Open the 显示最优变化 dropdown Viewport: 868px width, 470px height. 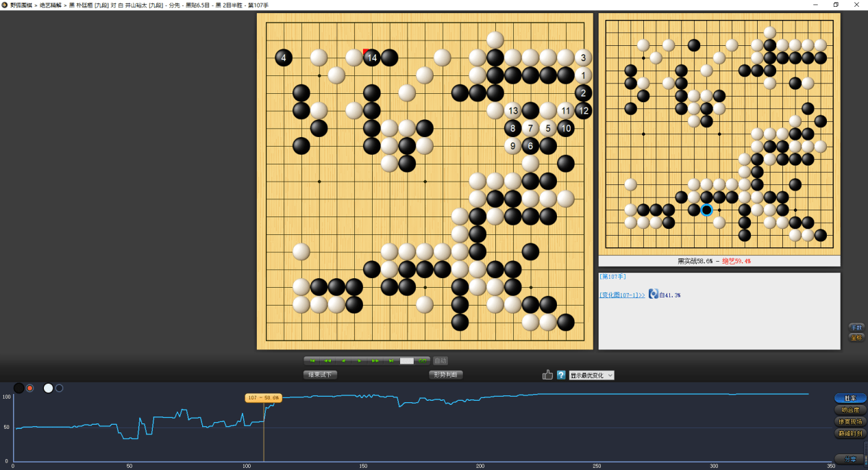coord(591,375)
